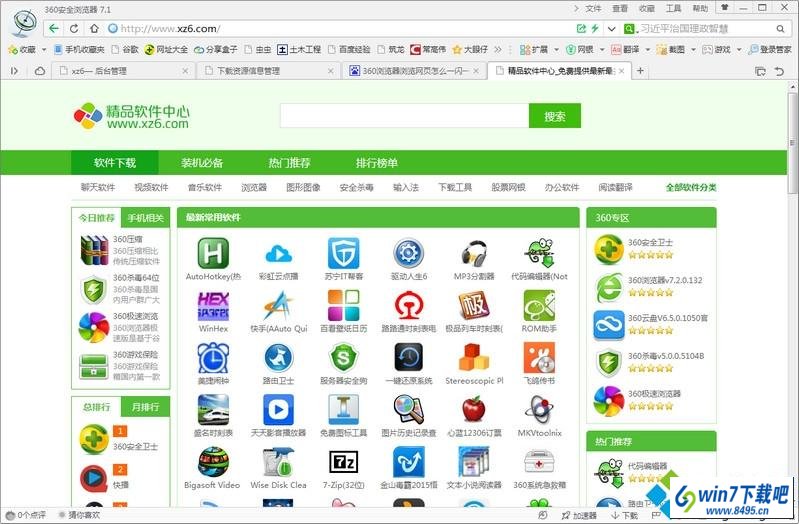Open the 工具 menu in title bar
The width and height of the screenshot is (799, 524).
673,8
